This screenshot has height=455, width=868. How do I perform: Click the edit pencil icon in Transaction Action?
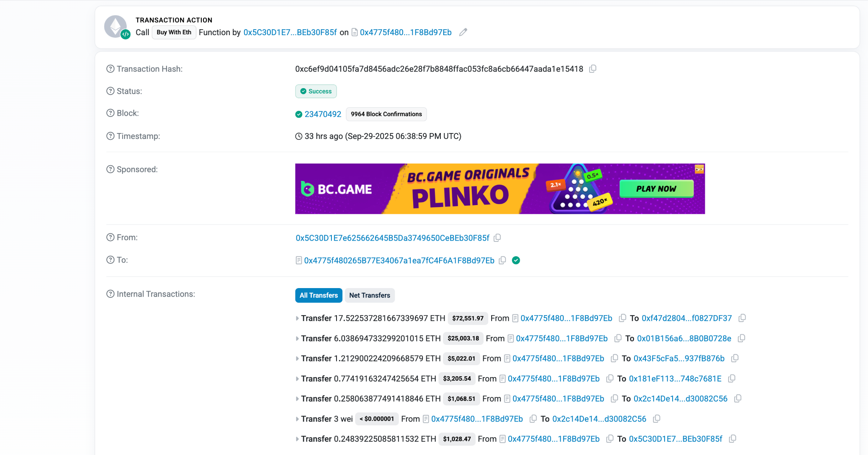coord(463,32)
